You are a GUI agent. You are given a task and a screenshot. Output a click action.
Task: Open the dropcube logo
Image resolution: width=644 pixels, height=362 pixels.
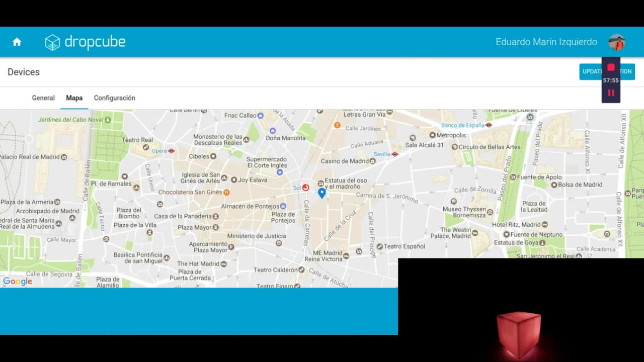click(85, 42)
